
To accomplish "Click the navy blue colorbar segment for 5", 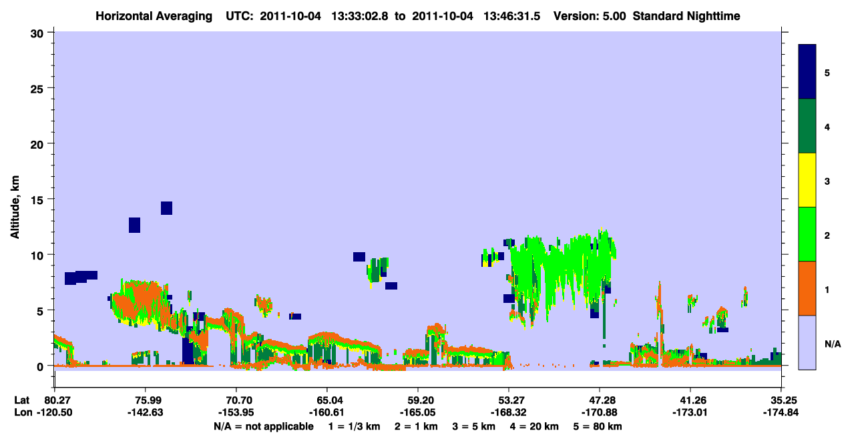I will 807,72.
